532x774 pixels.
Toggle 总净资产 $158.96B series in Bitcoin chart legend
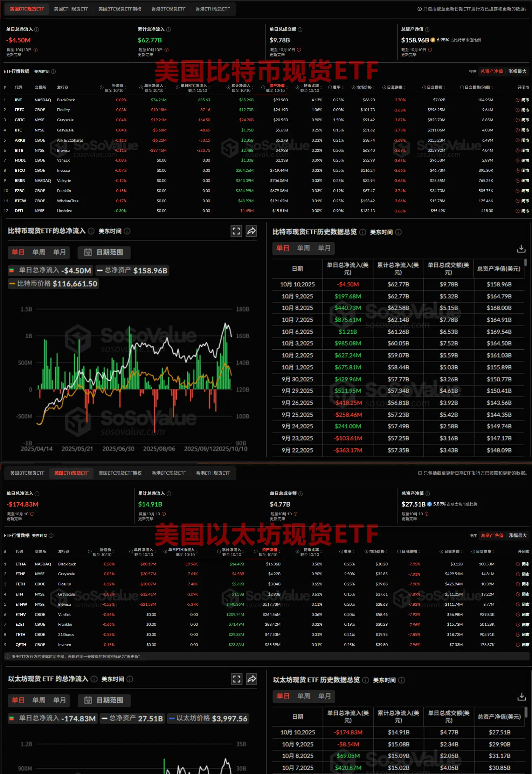(132, 271)
